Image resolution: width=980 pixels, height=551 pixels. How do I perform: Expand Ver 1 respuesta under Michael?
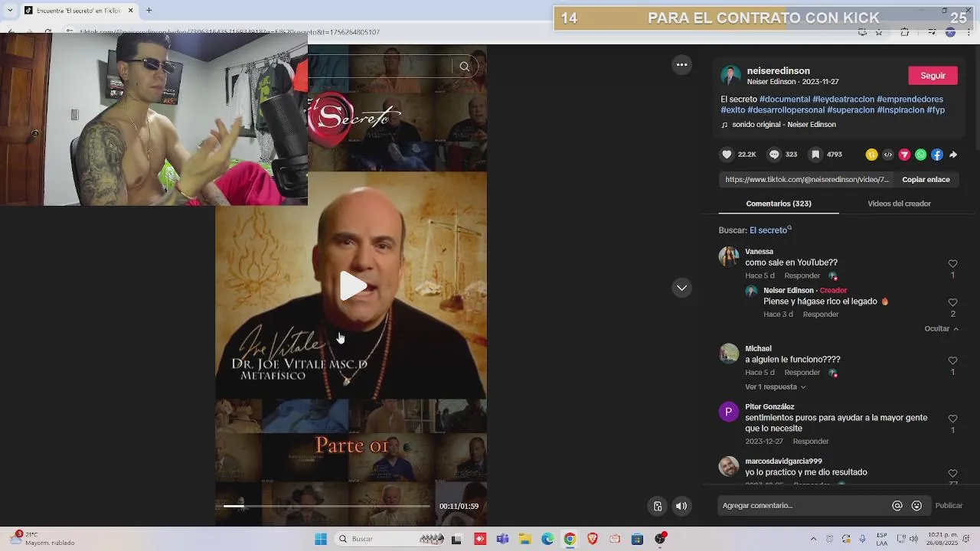click(x=776, y=387)
